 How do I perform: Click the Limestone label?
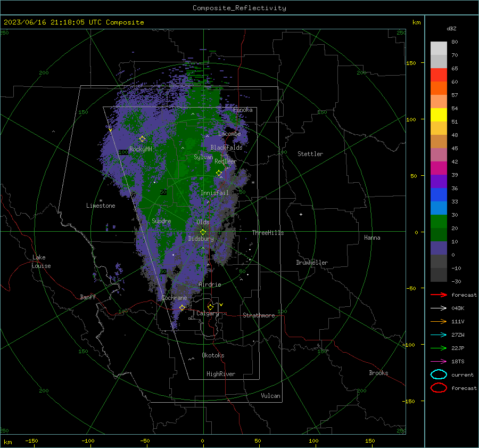tap(101, 206)
